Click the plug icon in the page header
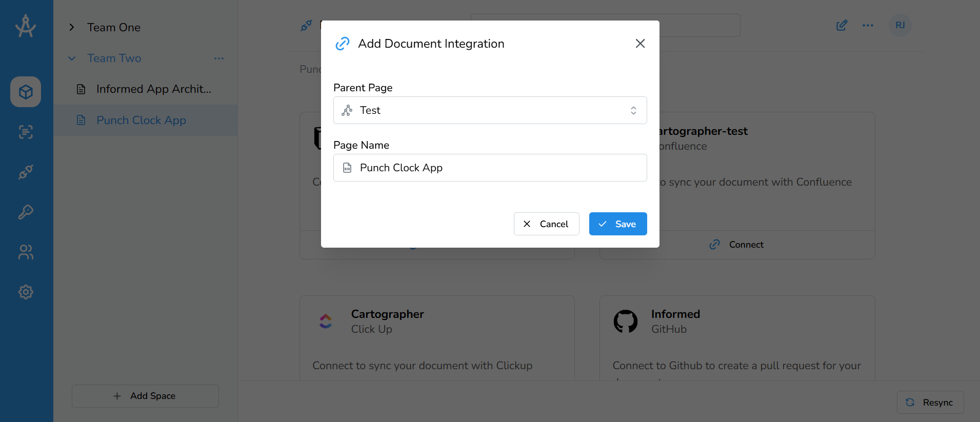Screen dimensions: 980x422 [x=306, y=25]
